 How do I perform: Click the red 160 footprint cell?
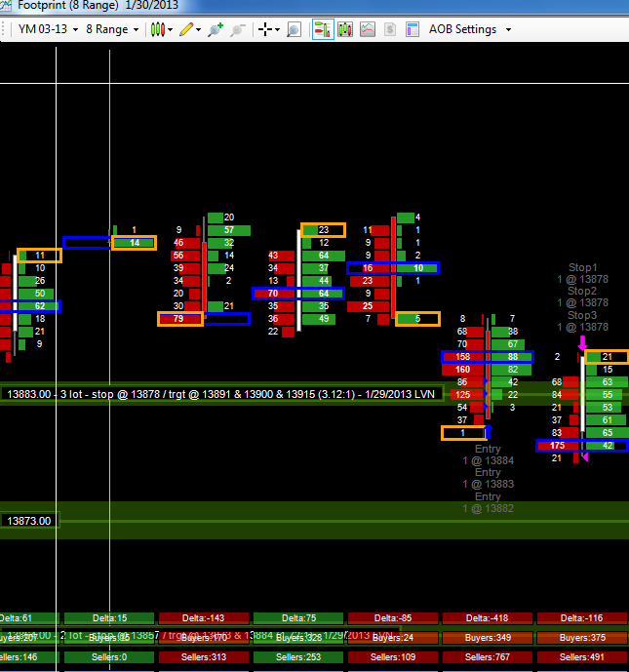pyautogui.click(x=463, y=370)
